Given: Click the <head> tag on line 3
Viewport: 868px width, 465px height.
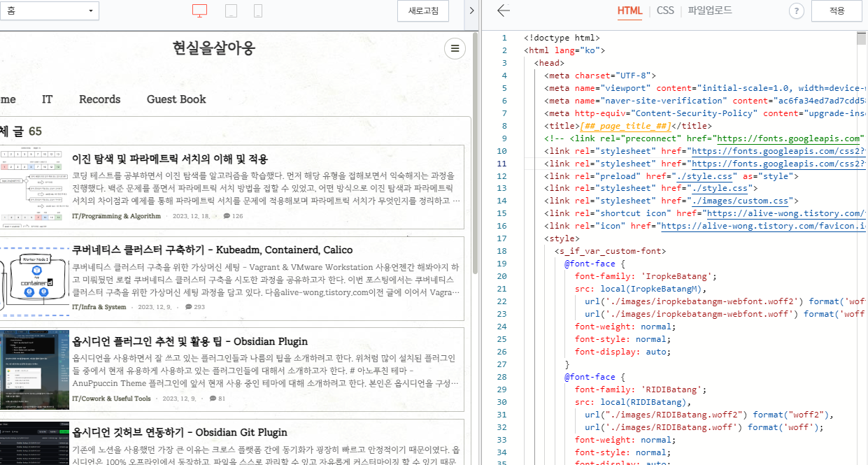Looking at the screenshot, I should point(549,63).
